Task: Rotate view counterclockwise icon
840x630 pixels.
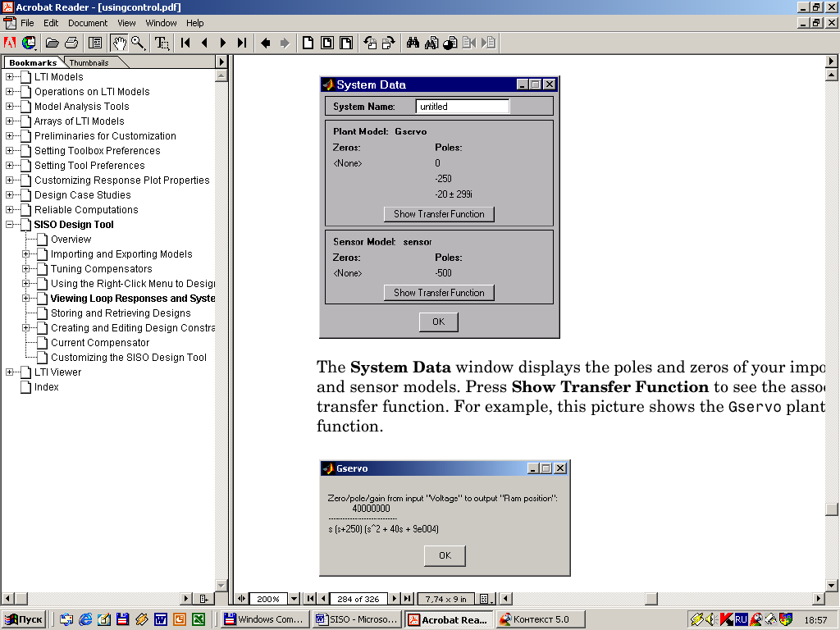Action: coord(370,43)
